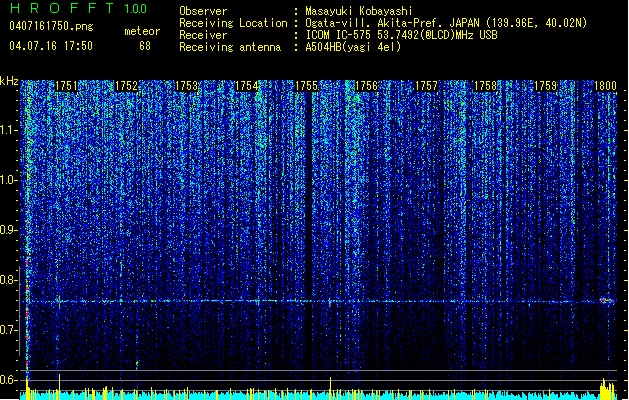This screenshot has width=629, height=400.
Task: Click the 1757 time marker
Action: pyautogui.click(x=426, y=86)
